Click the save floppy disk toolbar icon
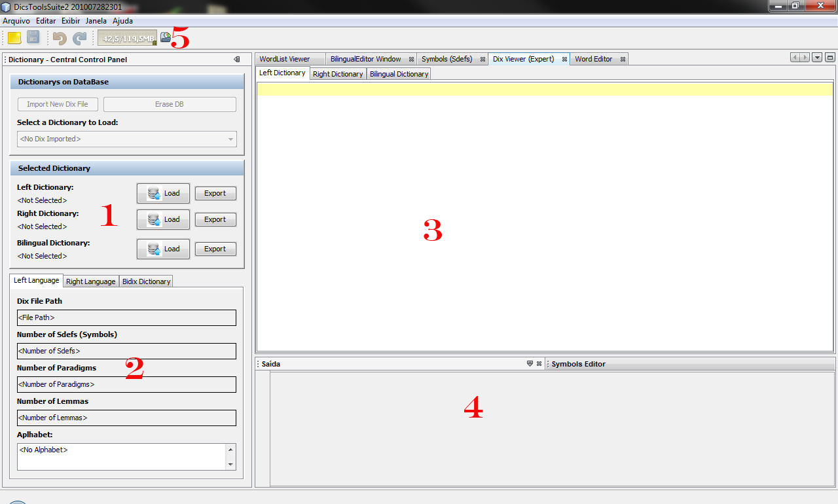 33,38
